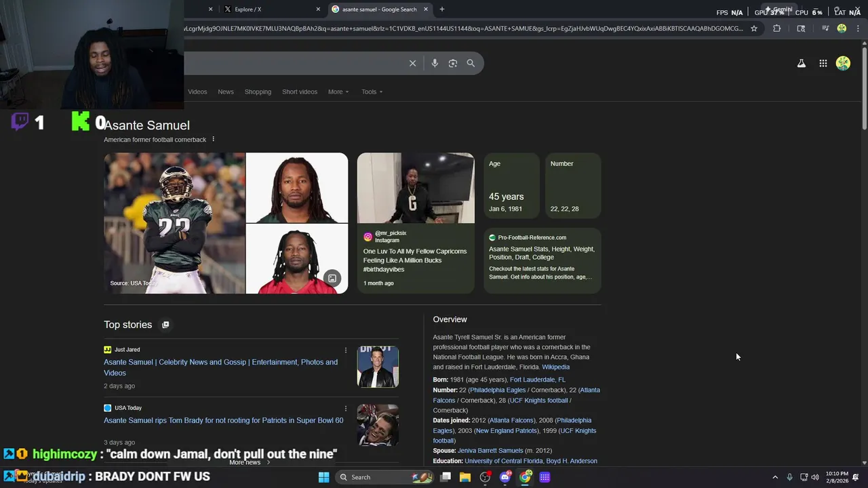
Task: Open options menu for Just Jared story
Action: click(x=346, y=350)
